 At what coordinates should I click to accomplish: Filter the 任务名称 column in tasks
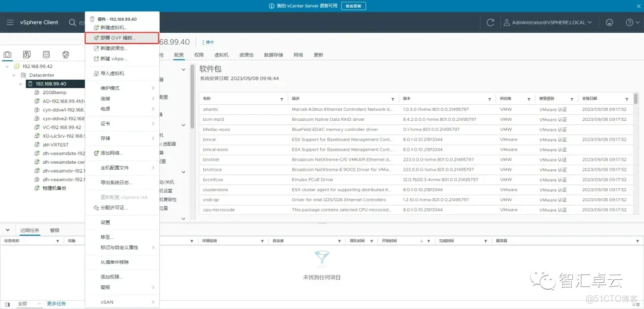point(57,241)
